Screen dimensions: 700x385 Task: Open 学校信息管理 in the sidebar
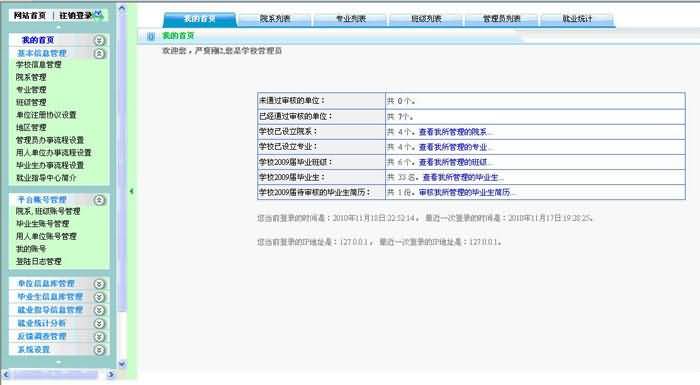click(38, 65)
